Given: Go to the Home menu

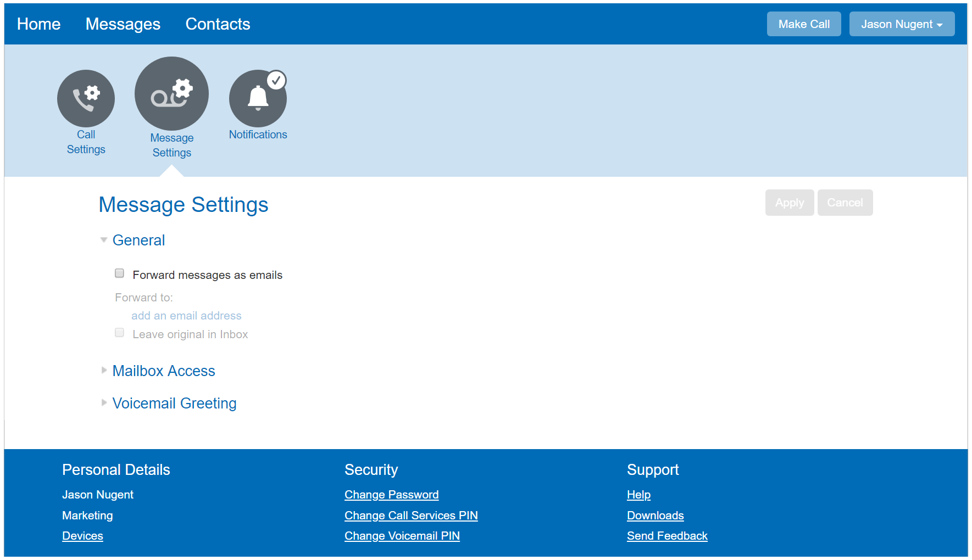Looking at the screenshot, I should point(38,24).
